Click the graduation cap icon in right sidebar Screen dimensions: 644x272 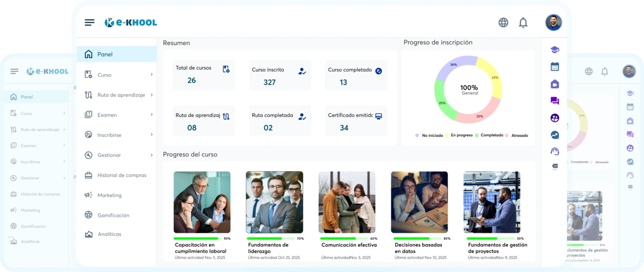pyautogui.click(x=555, y=50)
